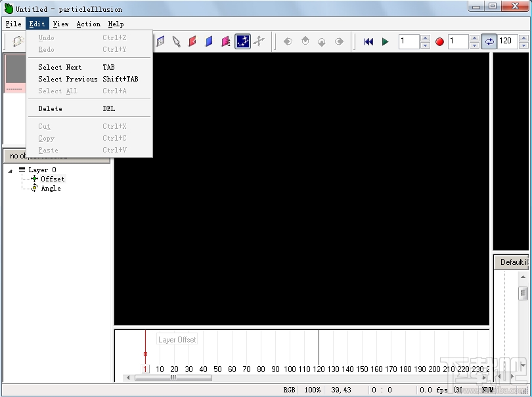Click the timeline horizontal scrollbar thumb
This screenshot has width=532, height=397.
tap(173, 378)
